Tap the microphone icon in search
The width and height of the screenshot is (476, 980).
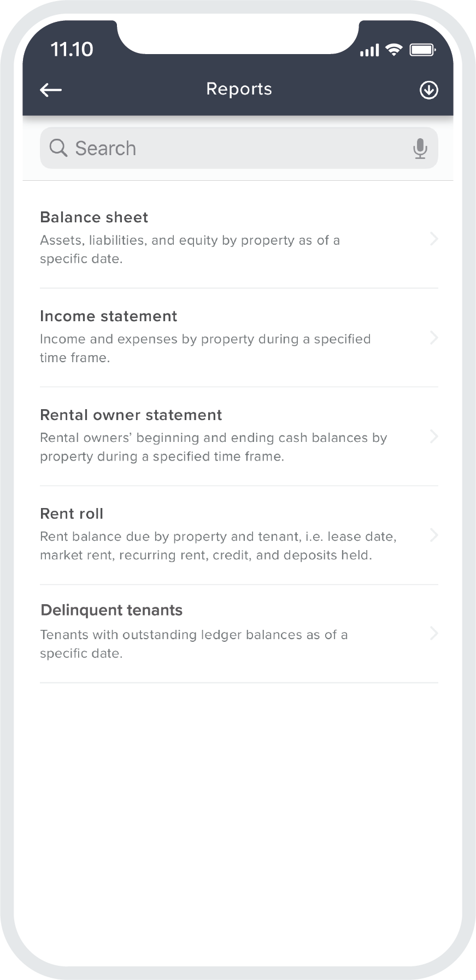(x=420, y=149)
